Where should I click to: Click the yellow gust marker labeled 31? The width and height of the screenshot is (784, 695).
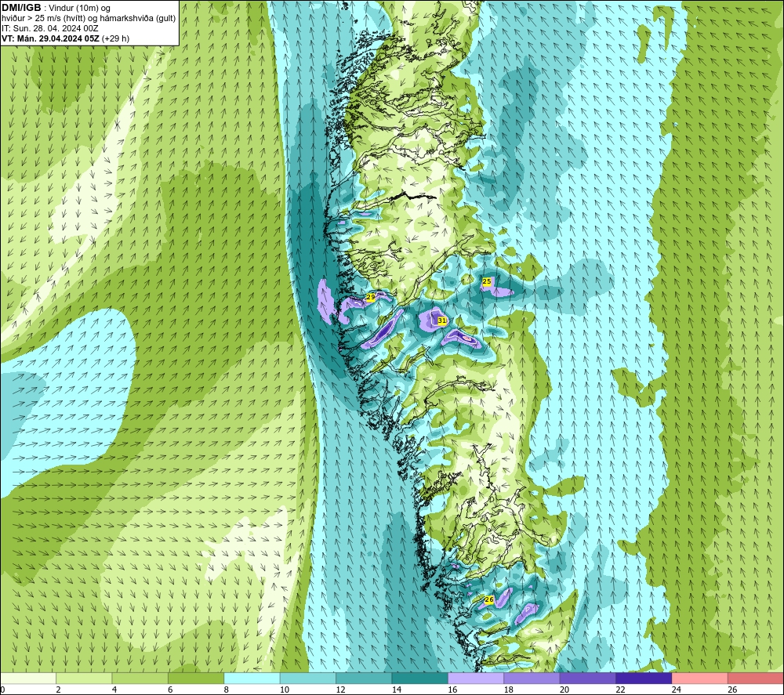[x=442, y=320]
